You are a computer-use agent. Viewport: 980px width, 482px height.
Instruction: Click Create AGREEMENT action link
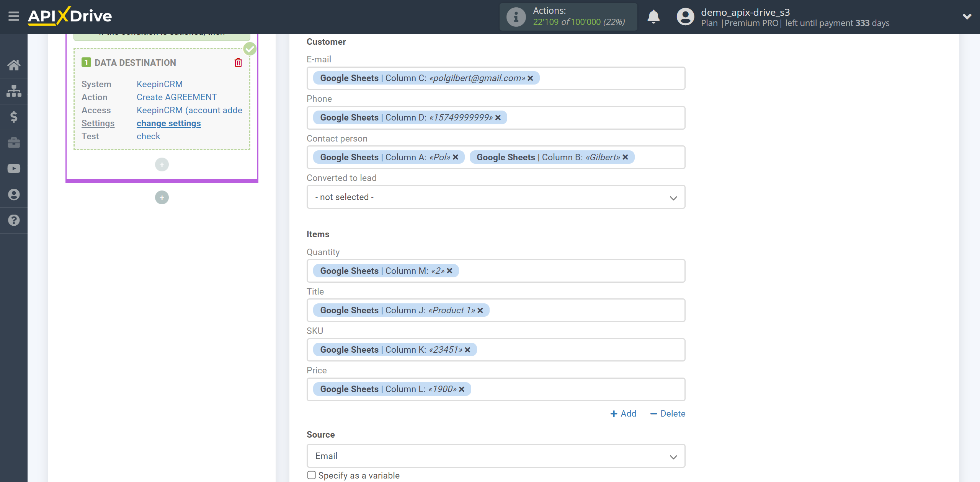[176, 97]
